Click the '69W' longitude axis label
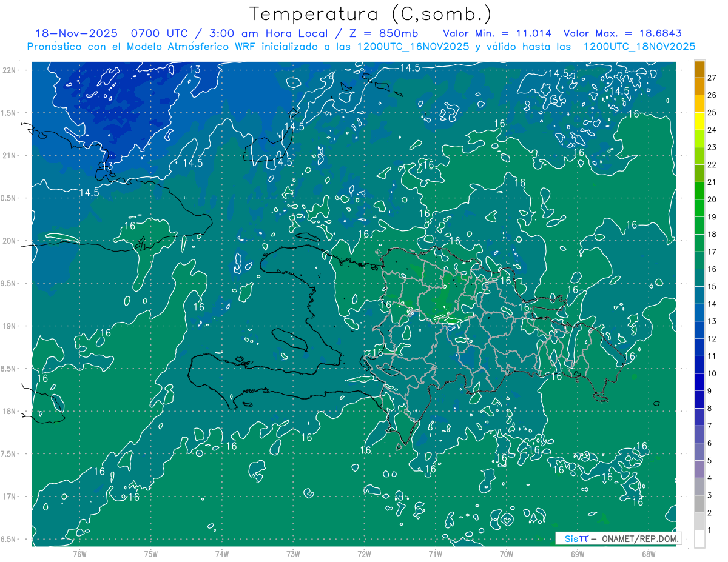The height and width of the screenshot is (562, 728). [x=578, y=554]
